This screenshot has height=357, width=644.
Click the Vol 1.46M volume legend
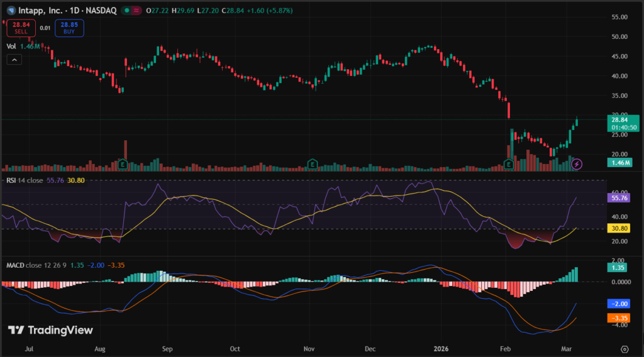(23, 46)
